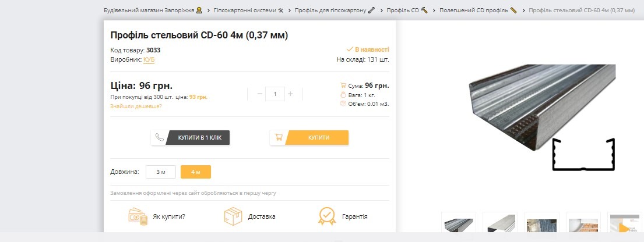Focus the quantity input field
This screenshot has height=242, width=644.
click(275, 94)
